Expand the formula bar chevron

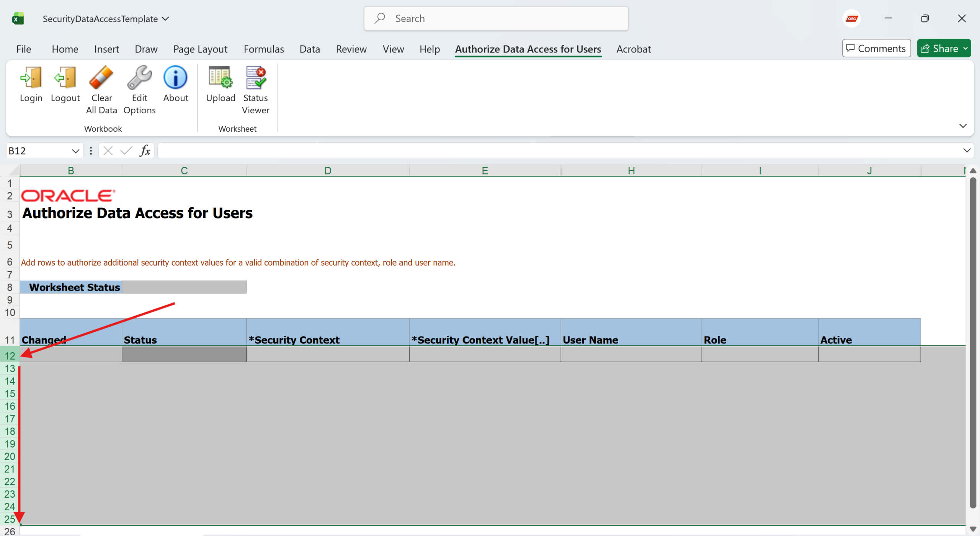pyautogui.click(x=967, y=150)
